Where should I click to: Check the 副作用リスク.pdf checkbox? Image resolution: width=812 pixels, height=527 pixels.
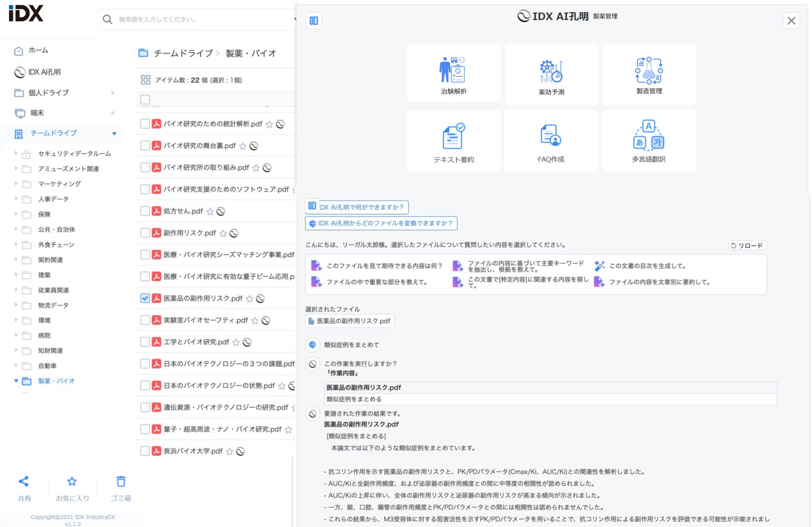pos(145,233)
